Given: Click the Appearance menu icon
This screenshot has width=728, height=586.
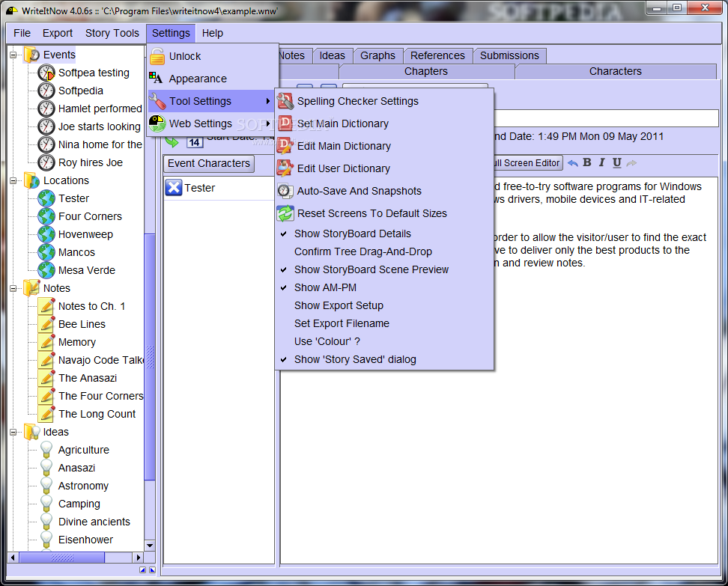Looking at the screenshot, I should click(x=156, y=78).
